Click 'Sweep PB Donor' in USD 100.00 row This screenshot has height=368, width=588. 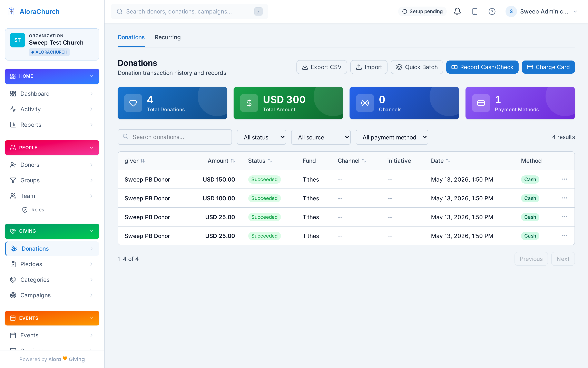pyautogui.click(x=147, y=198)
